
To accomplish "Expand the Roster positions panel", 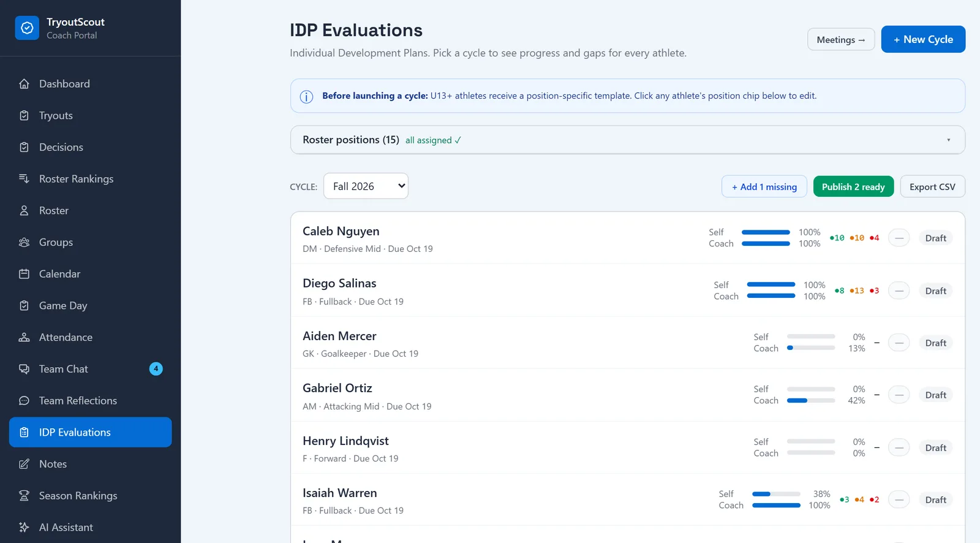I will [x=627, y=140].
